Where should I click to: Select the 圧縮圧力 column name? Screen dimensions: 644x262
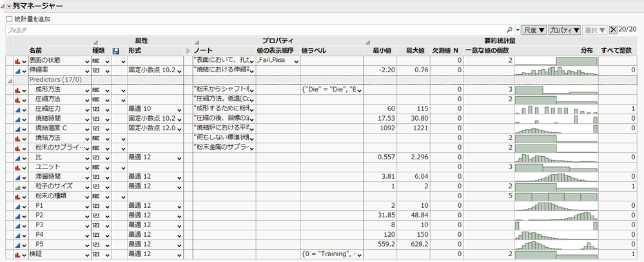point(48,110)
